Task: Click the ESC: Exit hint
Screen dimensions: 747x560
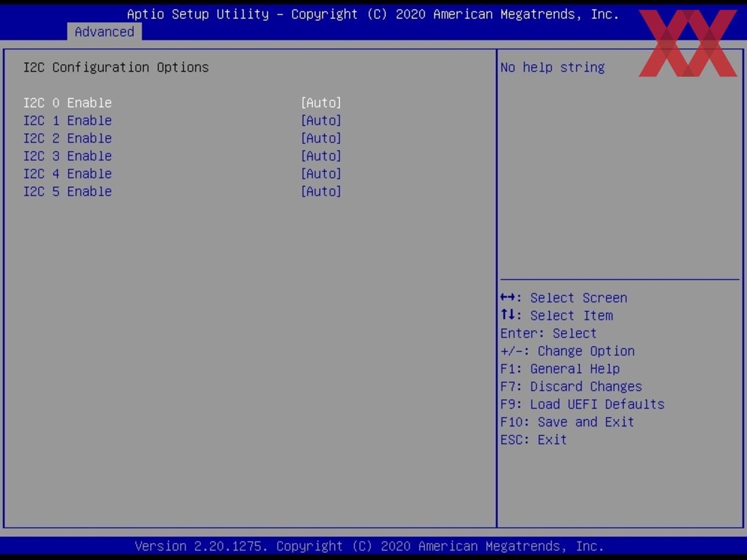Action: point(533,440)
